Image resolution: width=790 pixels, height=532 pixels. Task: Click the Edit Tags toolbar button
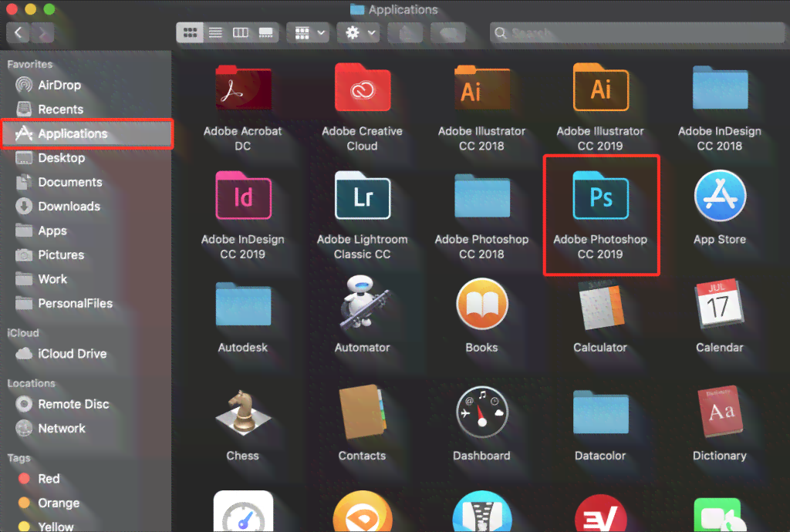coord(448,33)
